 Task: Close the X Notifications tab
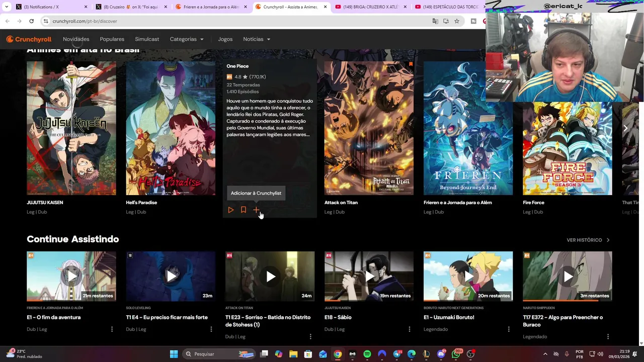pos(86,7)
